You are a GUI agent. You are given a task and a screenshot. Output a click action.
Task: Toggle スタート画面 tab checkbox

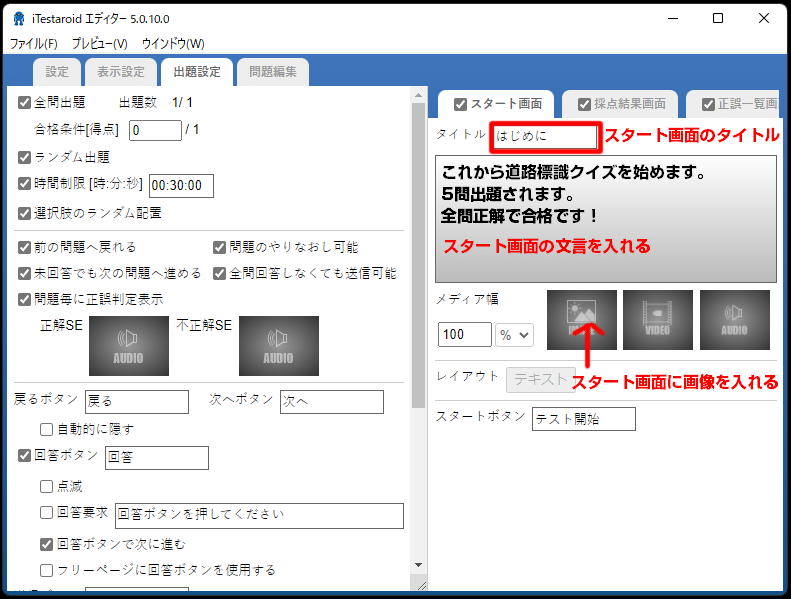[x=460, y=104]
